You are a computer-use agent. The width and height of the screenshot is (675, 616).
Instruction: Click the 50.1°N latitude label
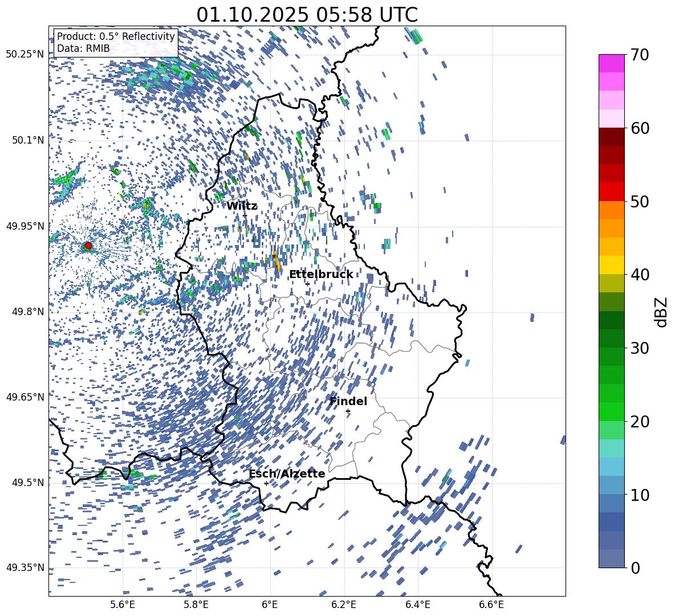(29, 140)
